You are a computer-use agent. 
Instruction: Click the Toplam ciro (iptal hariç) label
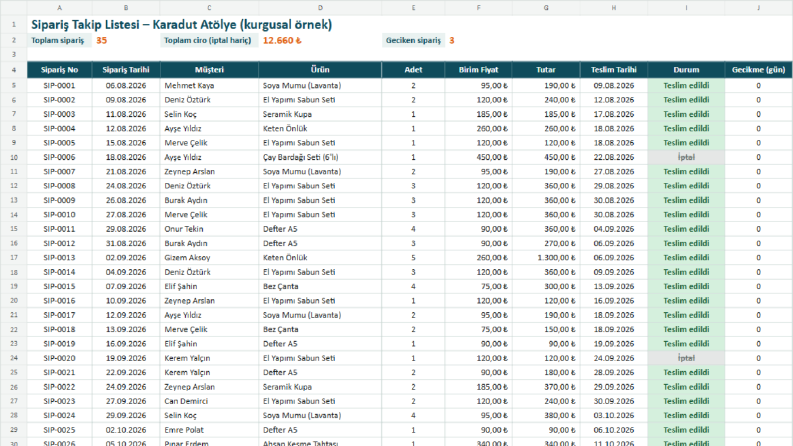[208, 40]
